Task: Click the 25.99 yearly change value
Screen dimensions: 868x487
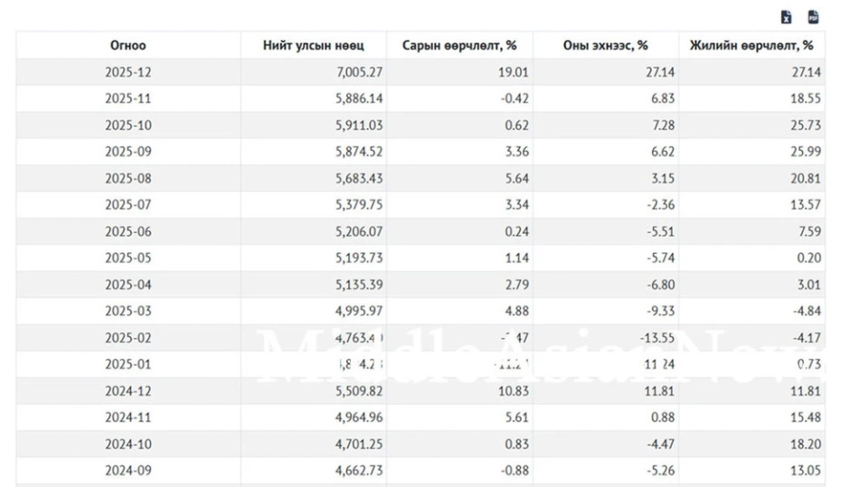Action: point(804,152)
